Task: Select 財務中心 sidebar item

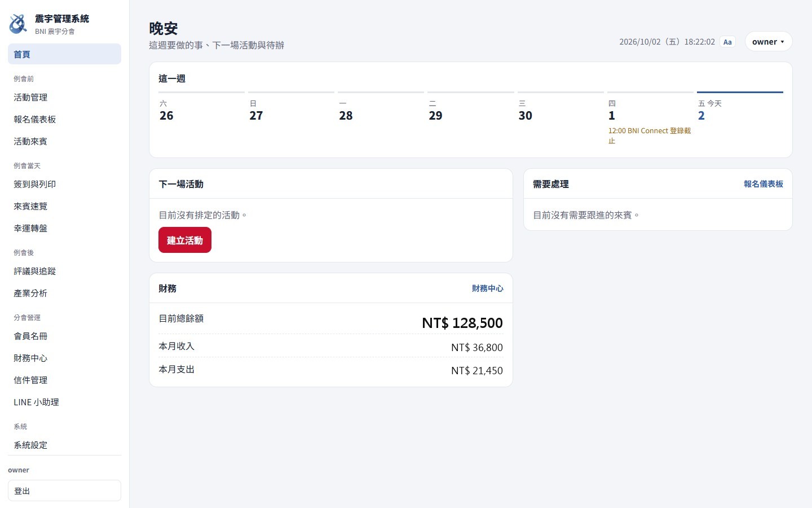Action: pos(64,358)
